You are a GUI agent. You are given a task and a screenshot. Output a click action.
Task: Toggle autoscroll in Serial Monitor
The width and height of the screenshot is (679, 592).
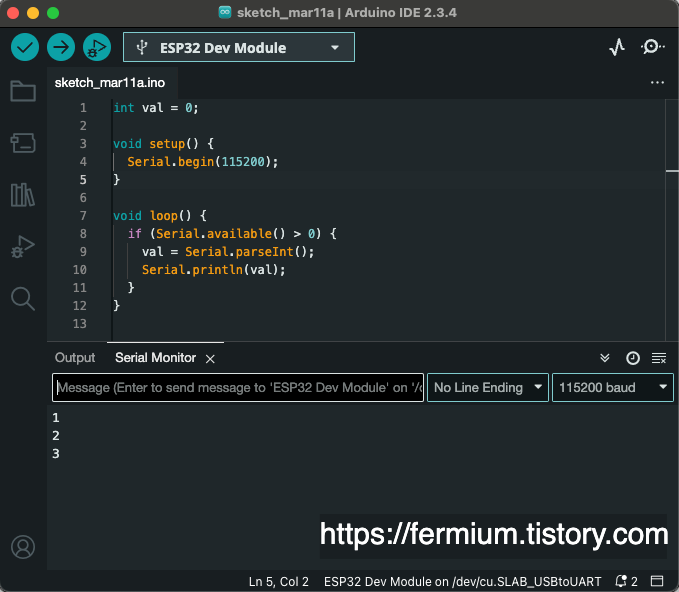click(x=605, y=358)
